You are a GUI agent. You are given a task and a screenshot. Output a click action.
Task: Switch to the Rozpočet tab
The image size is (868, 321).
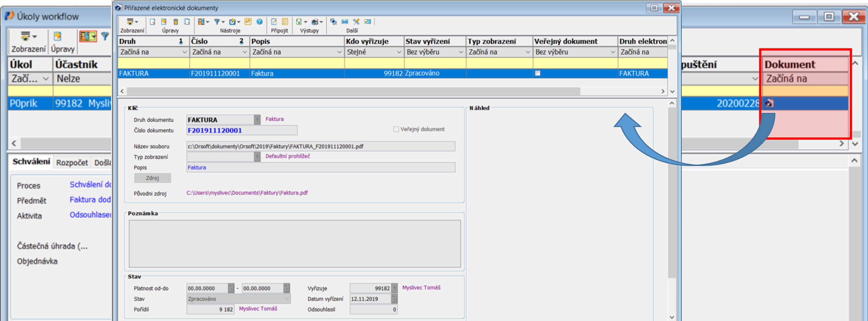tap(72, 162)
